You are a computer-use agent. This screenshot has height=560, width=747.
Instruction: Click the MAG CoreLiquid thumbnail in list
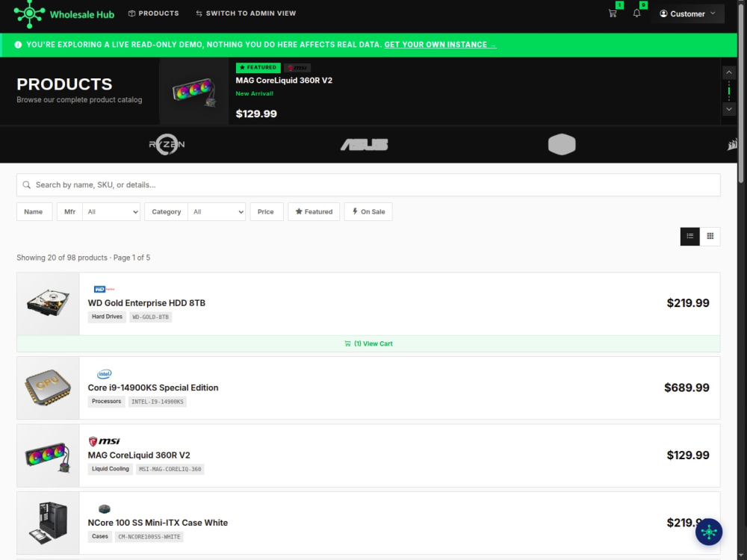click(x=48, y=455)
